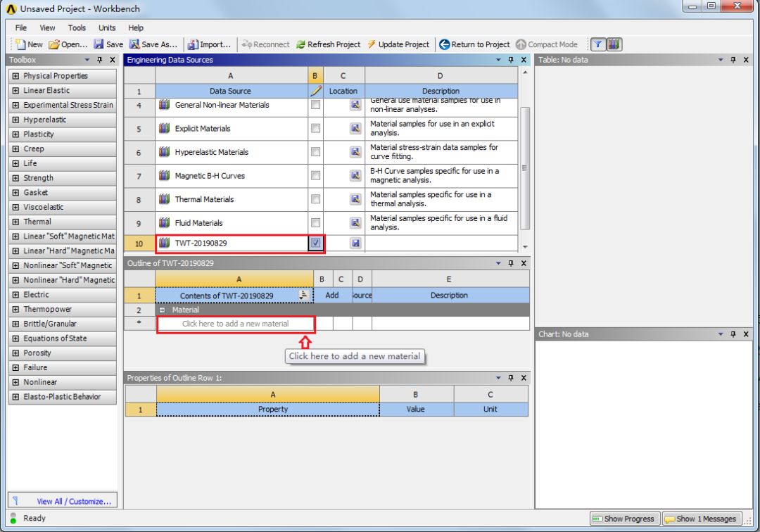The height and width of the screenshot is (532, 760).
Task: Collapse the Material group in outline
Action: pos(163,310)
